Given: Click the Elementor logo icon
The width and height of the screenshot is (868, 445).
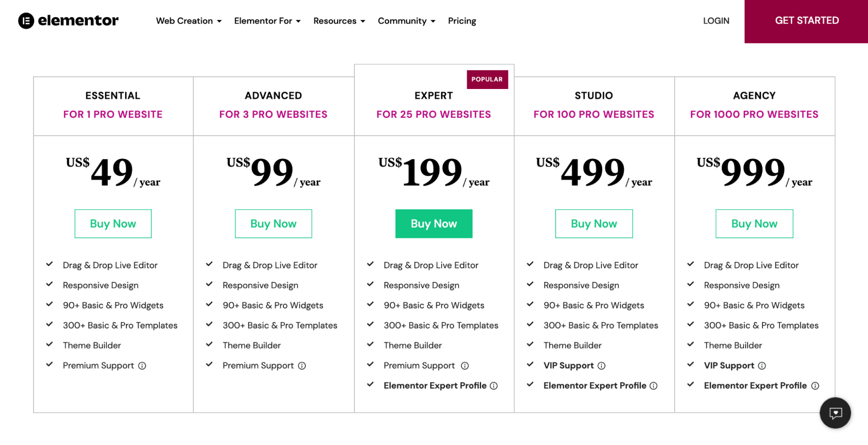Looking at the screenshot, I should 26,20.
